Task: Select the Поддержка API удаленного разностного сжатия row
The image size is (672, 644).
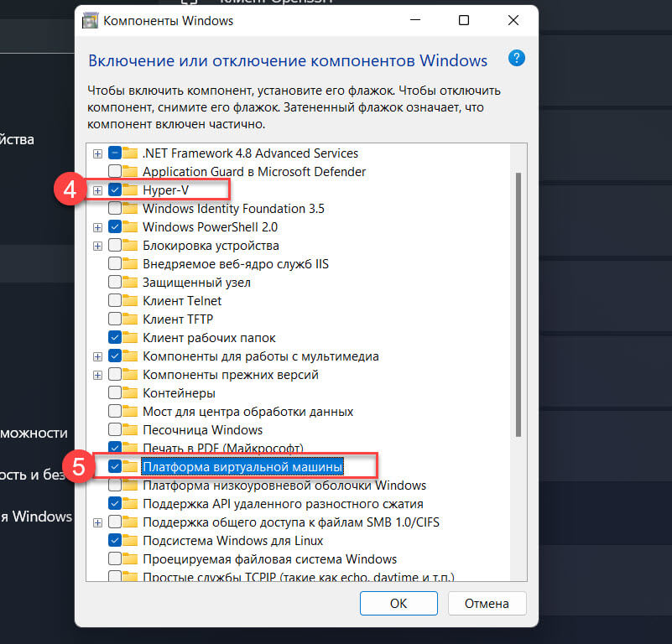Action: [x=283, y=503]
